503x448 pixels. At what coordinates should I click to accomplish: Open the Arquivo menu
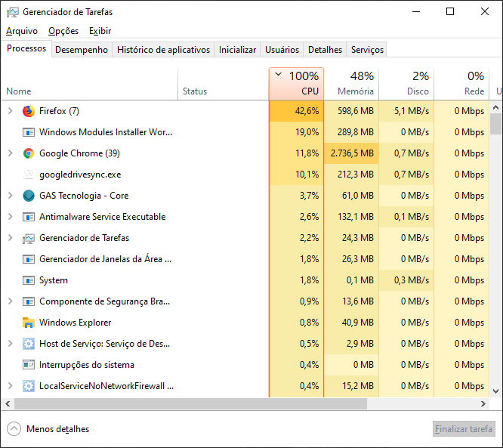(x=21, y=31)
